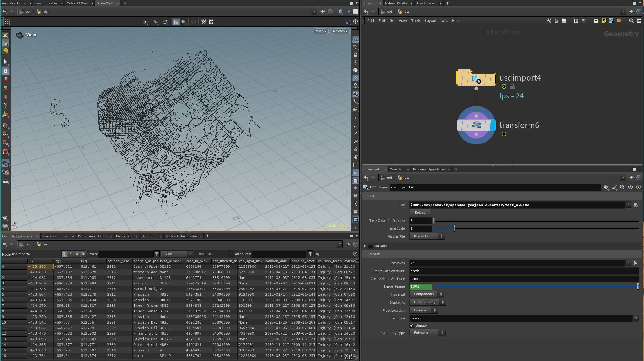Open the file chooser next to File field
This screenshot has width=644, height=361.
(x=636, y=205)
